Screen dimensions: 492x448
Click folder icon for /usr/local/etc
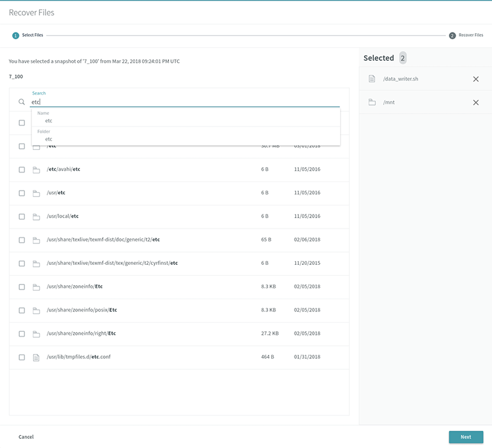coord(36,217)
